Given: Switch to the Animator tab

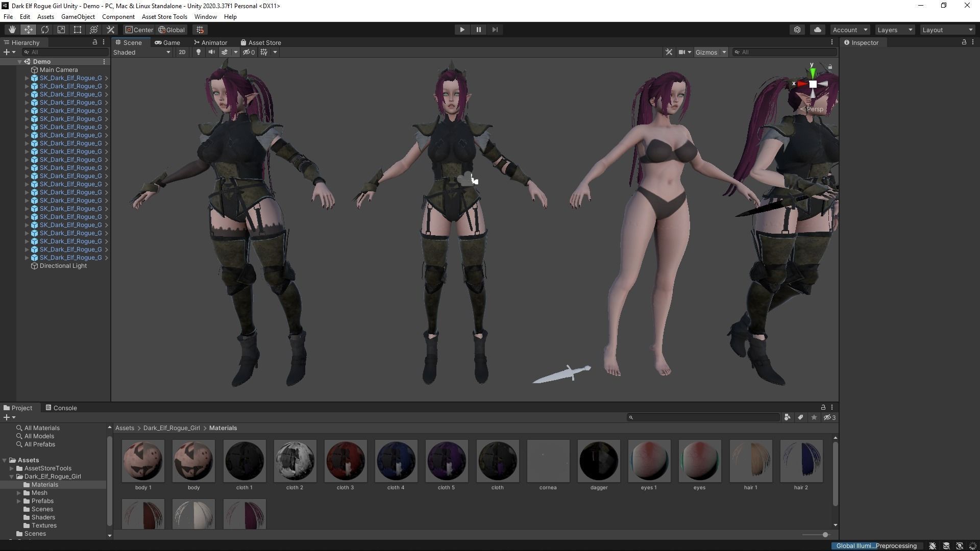Looking at the screenshot, I should pyautogui.click(x=210, y=42).
